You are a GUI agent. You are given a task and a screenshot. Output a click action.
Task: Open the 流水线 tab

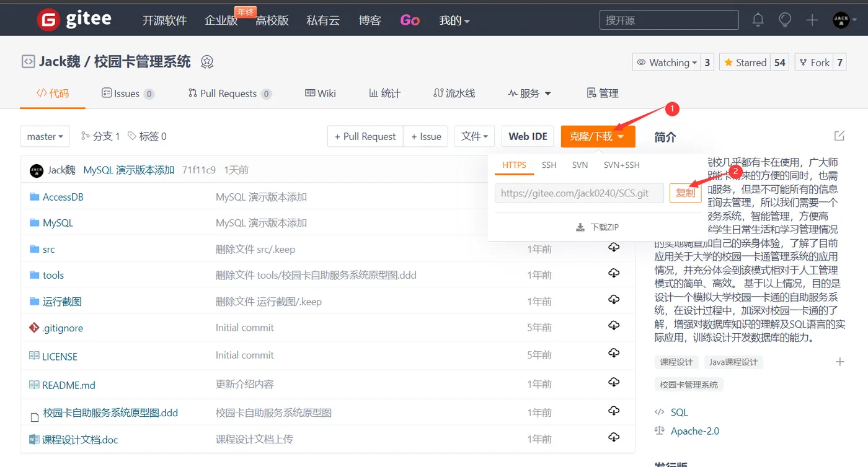click(x=454, y=94)
